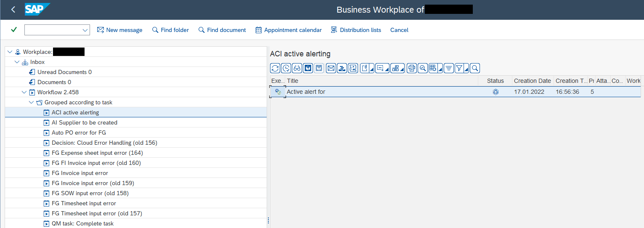Collapse the Workplace tree node
Screen dimensions: 644x228
click(10, 52)
